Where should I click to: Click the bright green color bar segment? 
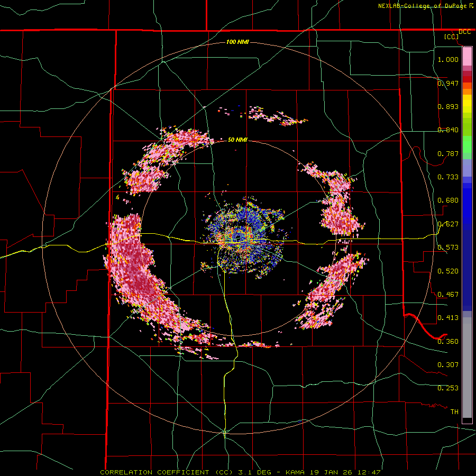[x=467, y=144]
